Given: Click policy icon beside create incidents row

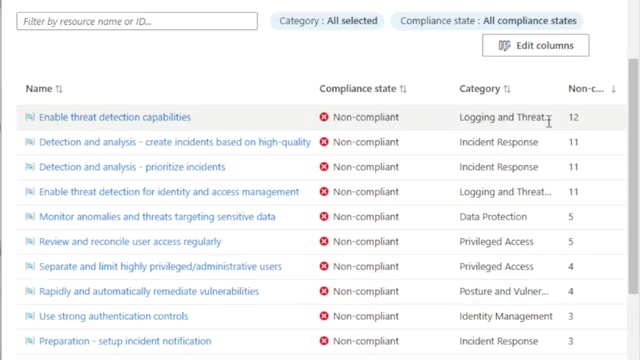Looking at the screenshot, I should pos(30,142).
